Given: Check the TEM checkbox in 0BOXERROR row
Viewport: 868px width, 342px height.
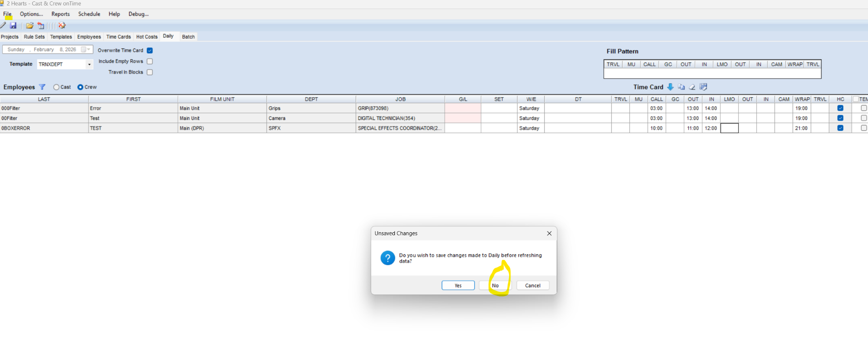Looking at the screenshot, I should pyautogui.click(x=864, y=128).
